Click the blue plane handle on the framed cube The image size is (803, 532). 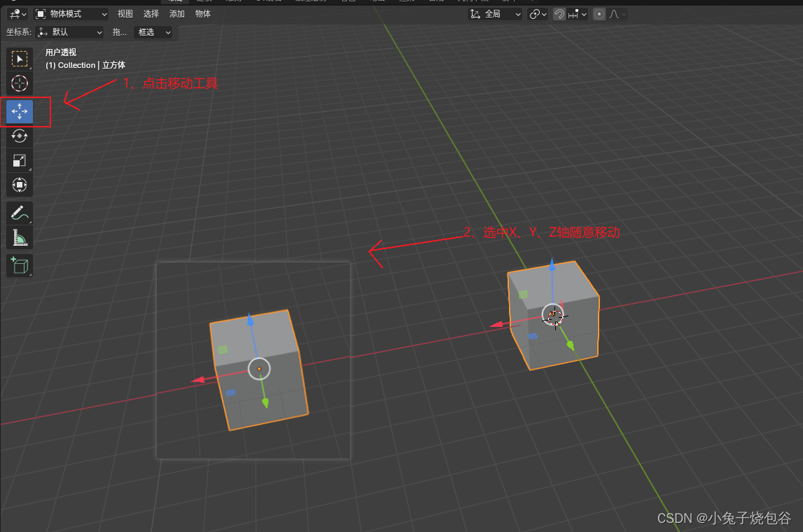230,393
